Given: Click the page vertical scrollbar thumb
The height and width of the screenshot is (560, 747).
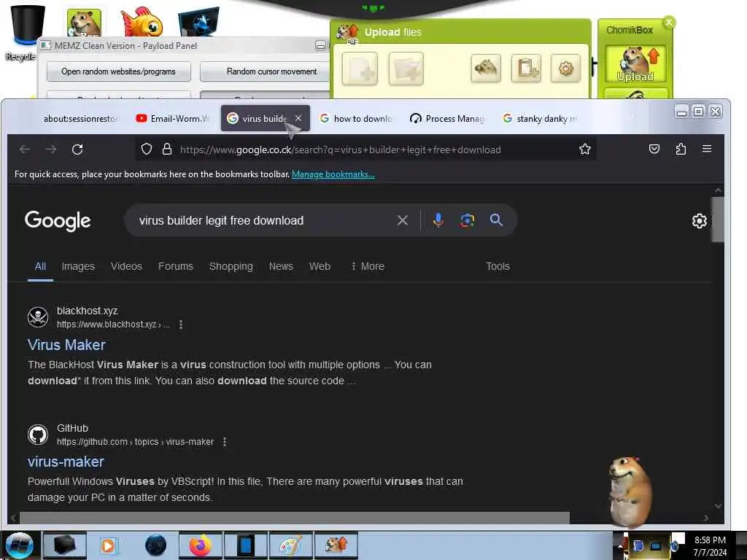Looking at the screenshot, I should pos(718,219).
